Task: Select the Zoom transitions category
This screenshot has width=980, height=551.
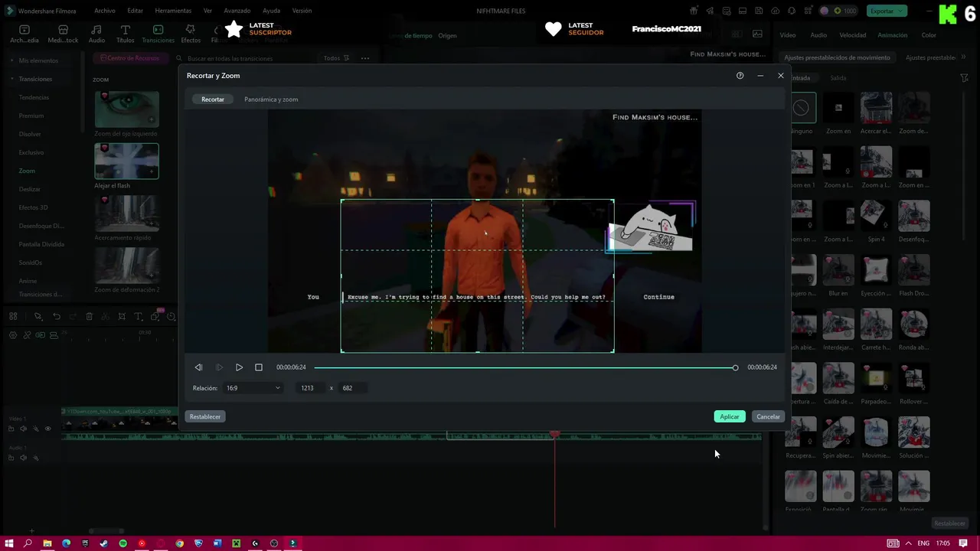Action: coord(27,171)
